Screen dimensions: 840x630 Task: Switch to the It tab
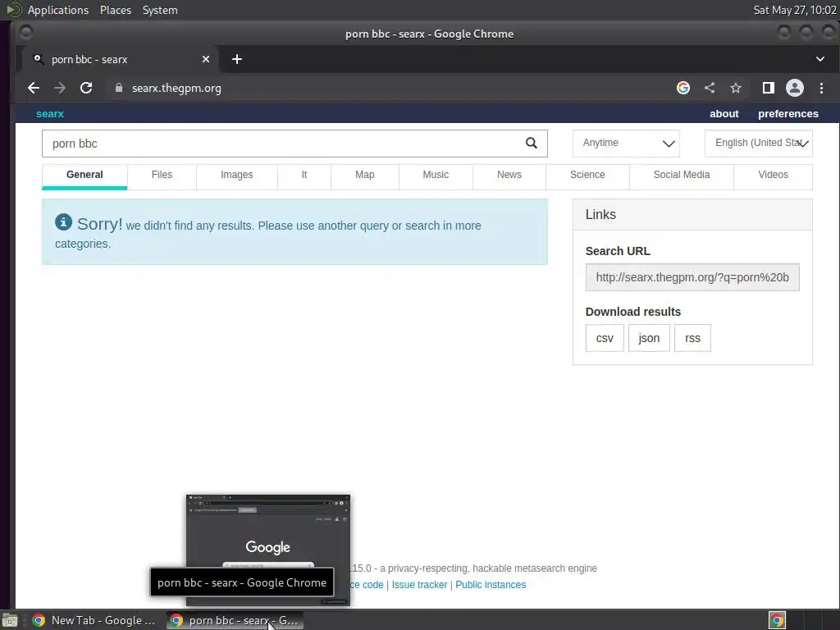pyautogui.click(x=304, y=176)
